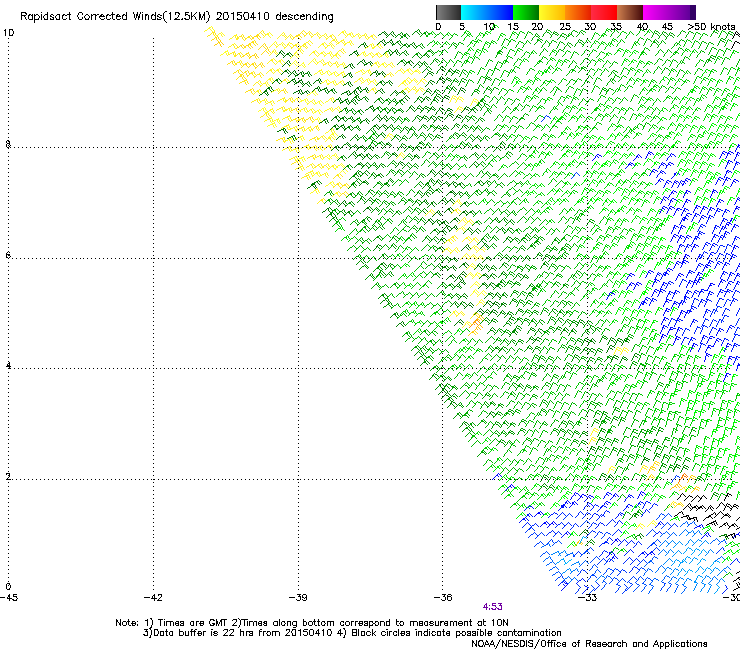Click the magenta 40-45 knots color swatch
The width and height of the screenshot is (740, 650).
[656, 12]
